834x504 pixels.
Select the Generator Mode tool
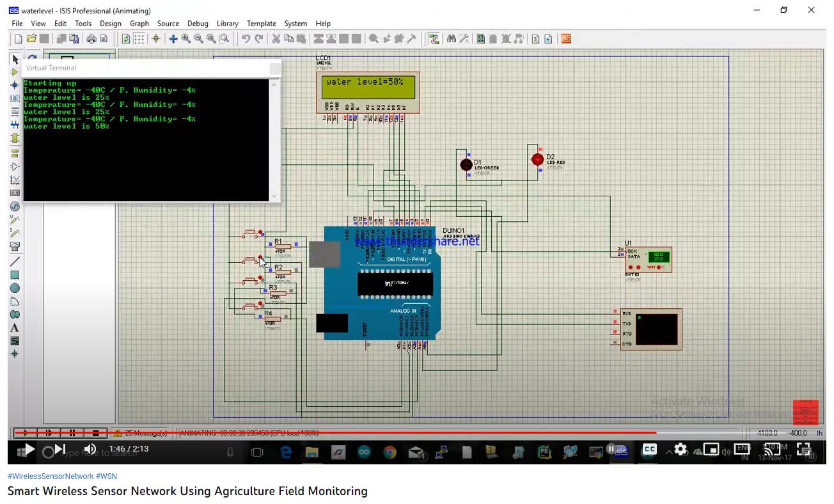click(x=15, y=207)
